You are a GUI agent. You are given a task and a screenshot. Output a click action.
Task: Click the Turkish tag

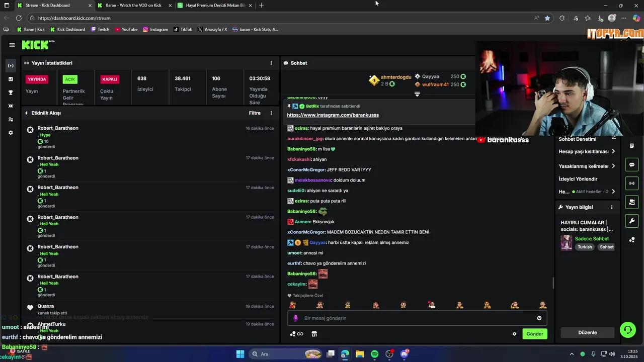(x=585, y=247)
